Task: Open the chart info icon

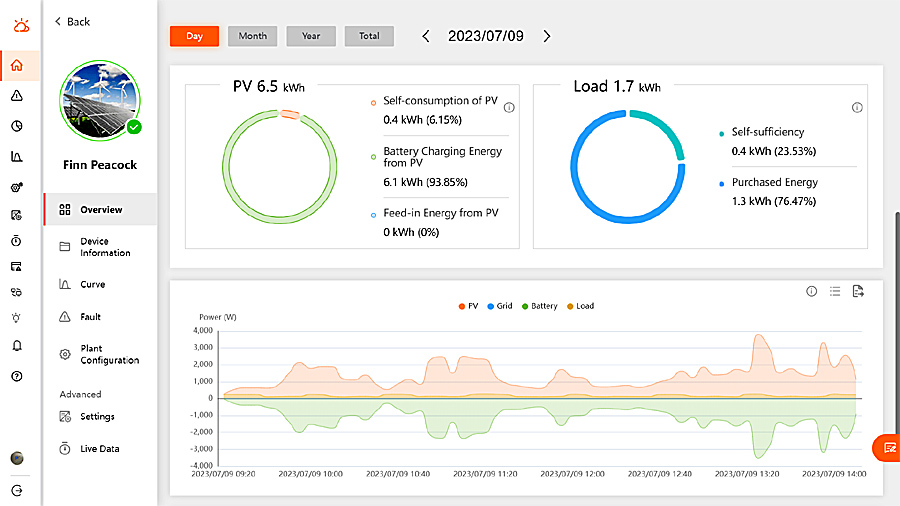Action: pyautogui.click(x=811, y=291)
